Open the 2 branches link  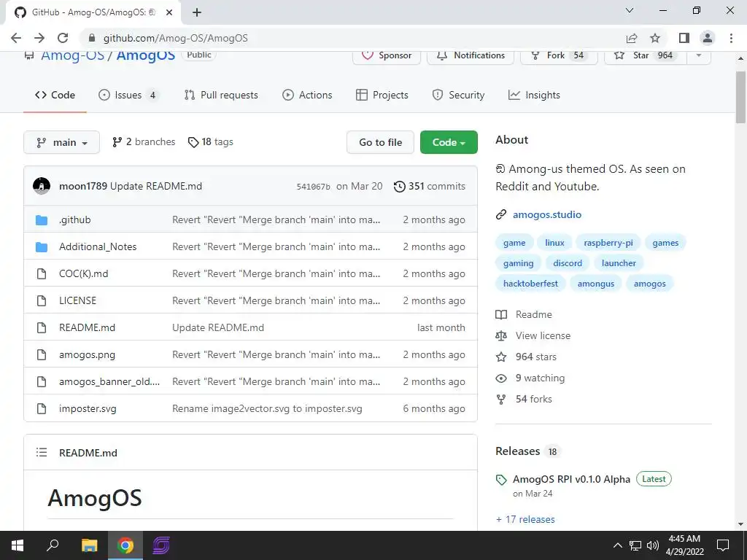pyautogui.click(x=144, y=142)
